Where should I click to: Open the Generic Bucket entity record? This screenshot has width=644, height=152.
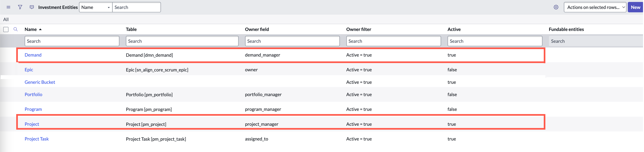coord(40,82)
